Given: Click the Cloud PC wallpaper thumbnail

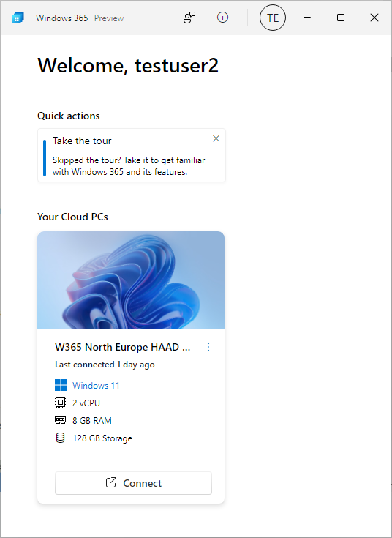Looking at the screenshot, I should 131,280.
